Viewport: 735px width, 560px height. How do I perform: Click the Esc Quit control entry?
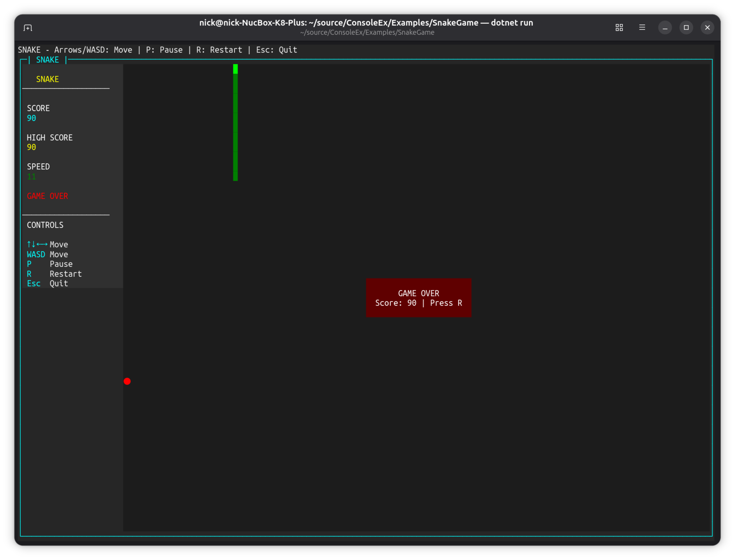(x=47, y=284)
